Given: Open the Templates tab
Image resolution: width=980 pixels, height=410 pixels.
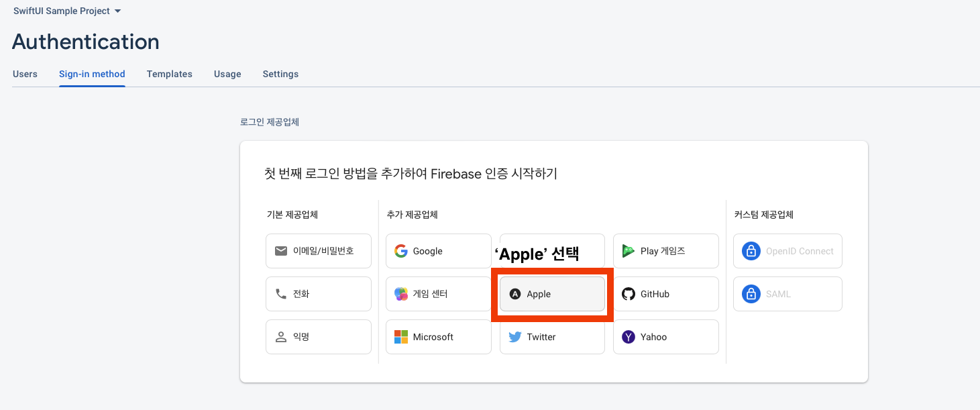Looking at the screenshot, I should click(x=170, y=74).
